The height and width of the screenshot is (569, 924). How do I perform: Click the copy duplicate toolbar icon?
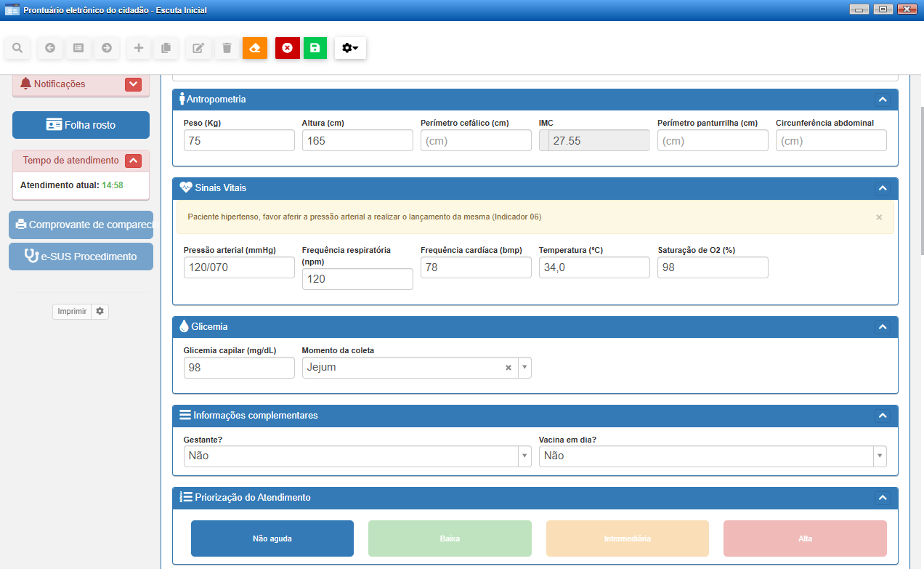tap(166, 48)
